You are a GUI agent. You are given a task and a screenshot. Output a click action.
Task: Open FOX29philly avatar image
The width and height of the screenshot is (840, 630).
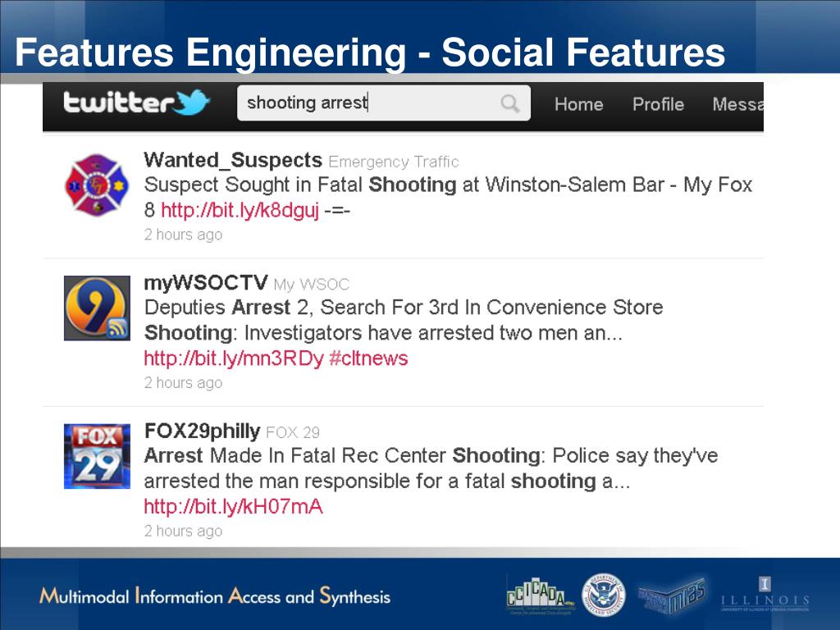tap(97, 456)
